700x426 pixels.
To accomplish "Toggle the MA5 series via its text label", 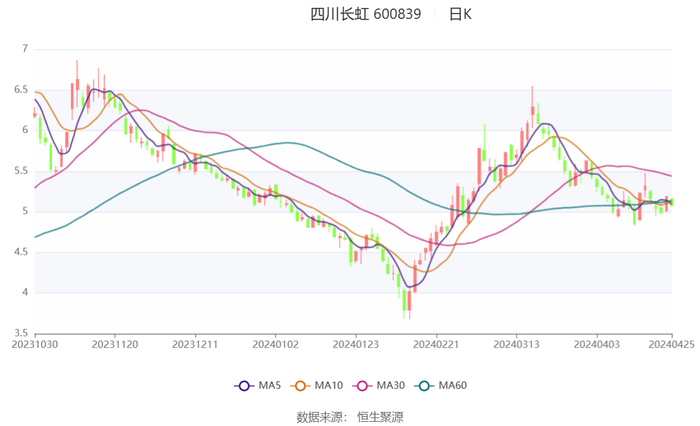I will (x=270, y=386).
